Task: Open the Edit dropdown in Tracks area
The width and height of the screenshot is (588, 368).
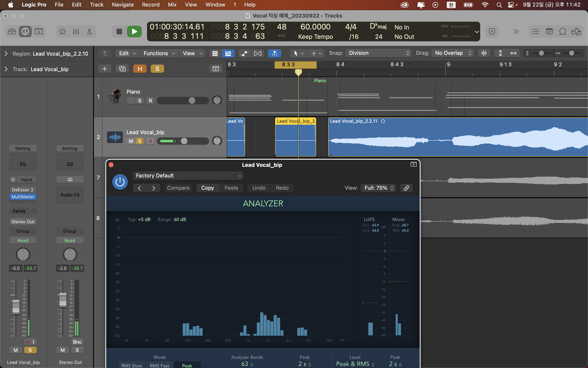Action: tap(127, 53)
